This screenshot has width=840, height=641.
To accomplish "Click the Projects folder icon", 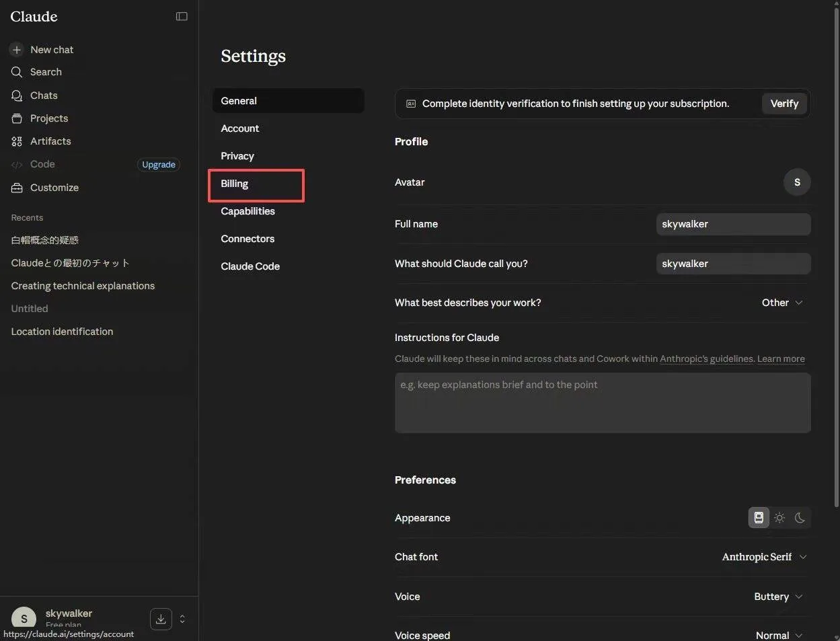I will [17, 118].
